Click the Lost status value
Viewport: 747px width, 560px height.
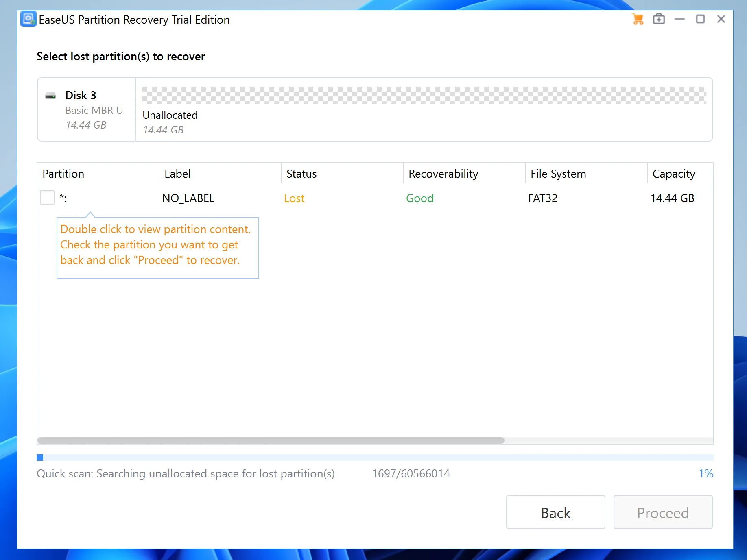click(294, 198)
